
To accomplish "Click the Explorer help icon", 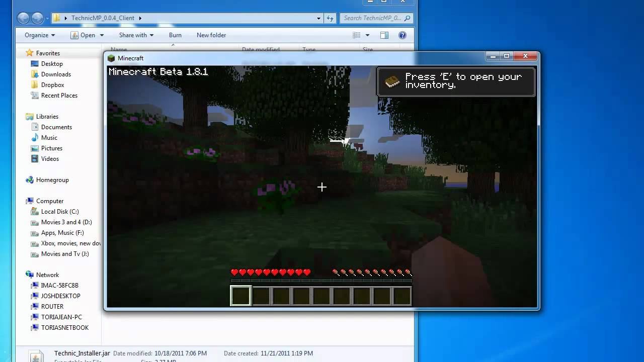I will pyautogui.click(x=403, y=35).
